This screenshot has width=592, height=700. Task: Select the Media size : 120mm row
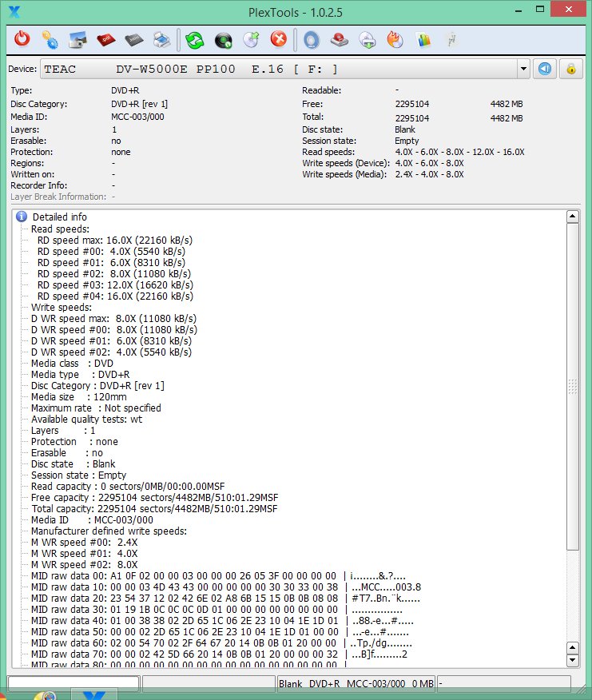[x=78, y=396]
